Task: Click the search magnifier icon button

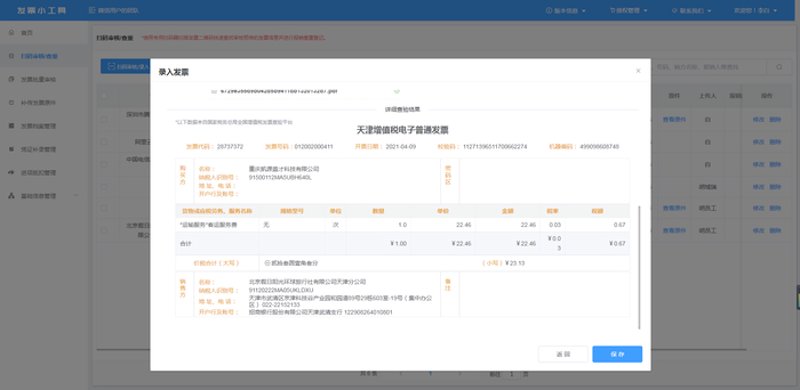Action: click(x=779, y=67)
